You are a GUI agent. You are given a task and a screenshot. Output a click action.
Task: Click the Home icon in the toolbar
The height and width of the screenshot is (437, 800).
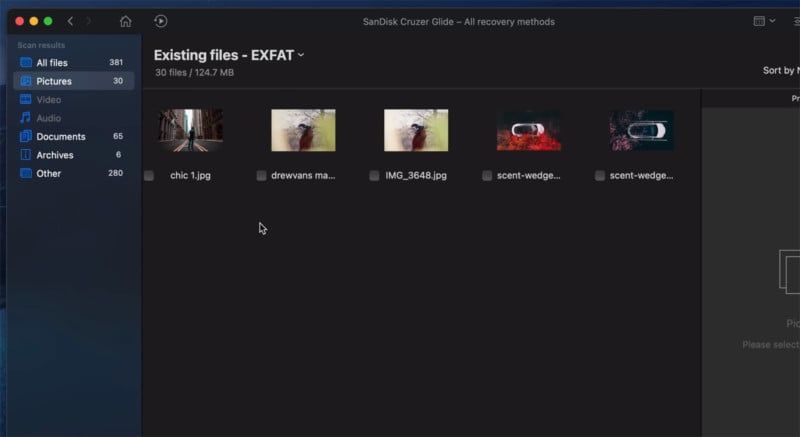click(x=125, y=21)
